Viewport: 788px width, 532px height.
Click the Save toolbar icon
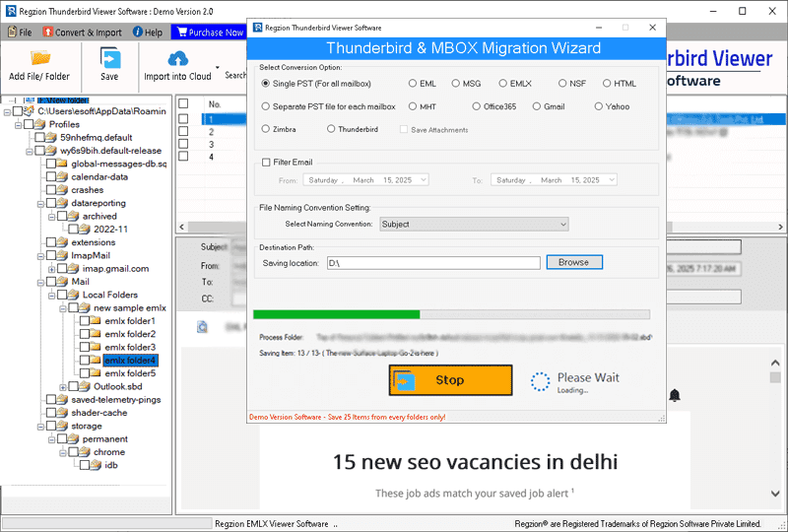click(x=109, y=58)
